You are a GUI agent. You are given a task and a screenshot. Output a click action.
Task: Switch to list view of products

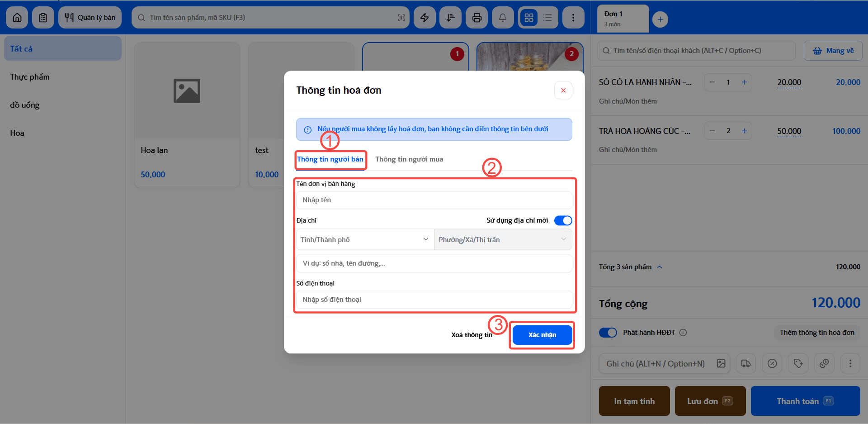coord(547,18)
